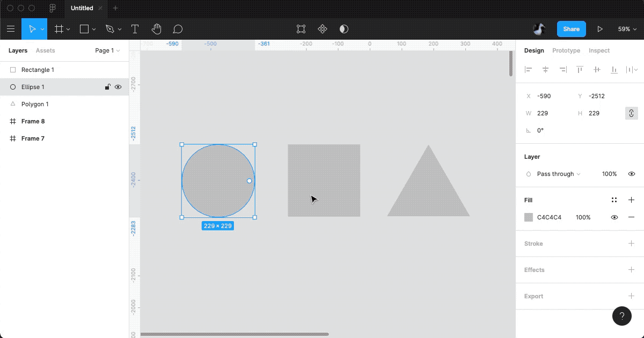This screenshot has height=338, width=644.
Task: Unlock the Ellipse 1 layer
Action: (x=107, y=86)
